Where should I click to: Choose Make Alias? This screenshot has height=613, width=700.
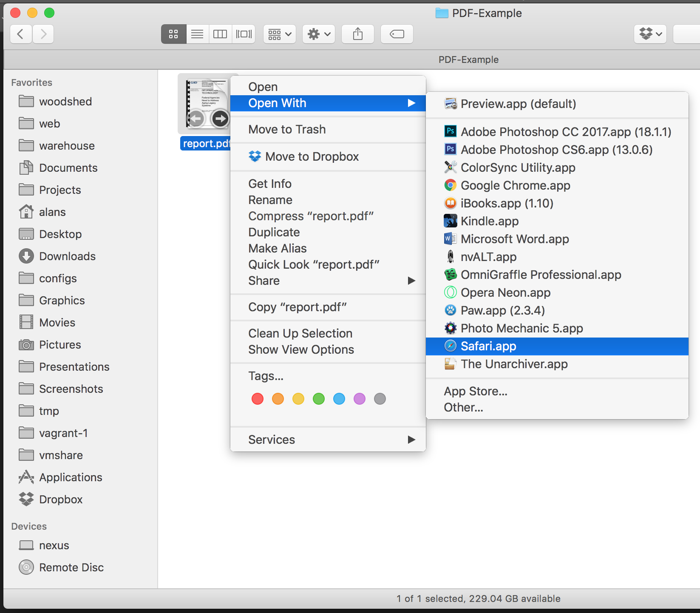[x=328, y=248]
